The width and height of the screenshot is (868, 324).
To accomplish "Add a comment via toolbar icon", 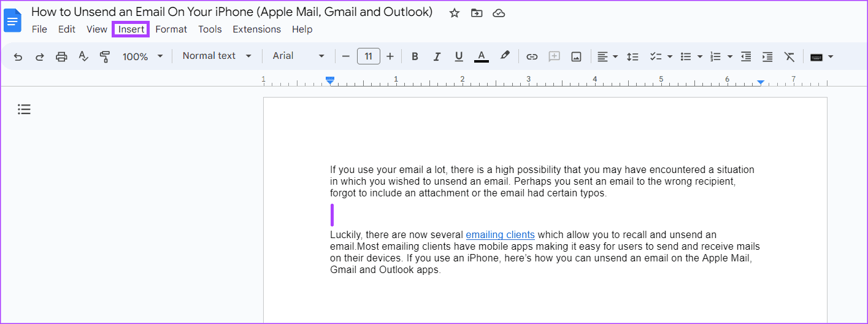I will [554, 56].
